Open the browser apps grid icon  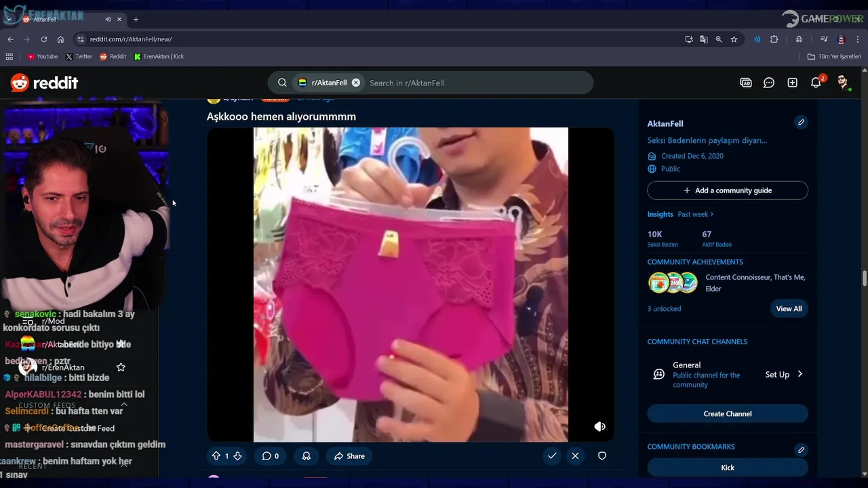9,57
